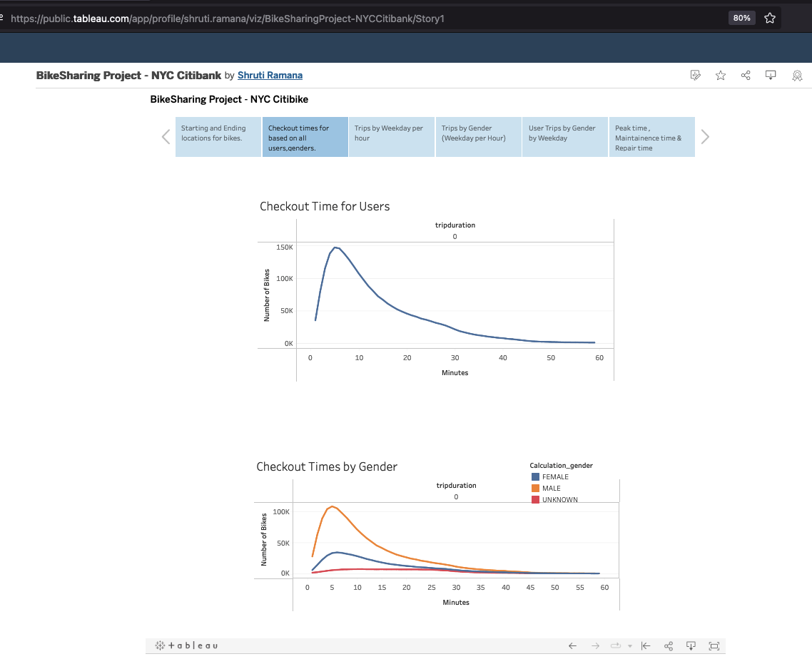This screenshot has height=669, width=812.
Task: Click the peak of the orange MALE line
Action: pyautogui.click(x=332, y=506)
